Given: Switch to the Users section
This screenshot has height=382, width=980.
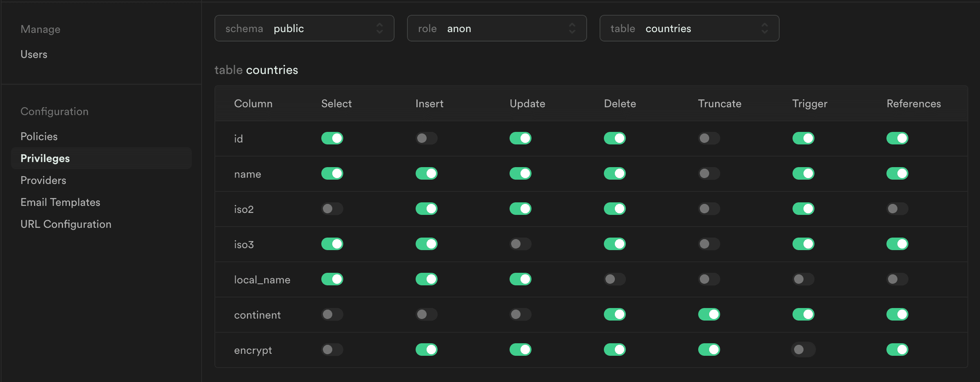Looking at the screenshot, I should tap(34, 54).
